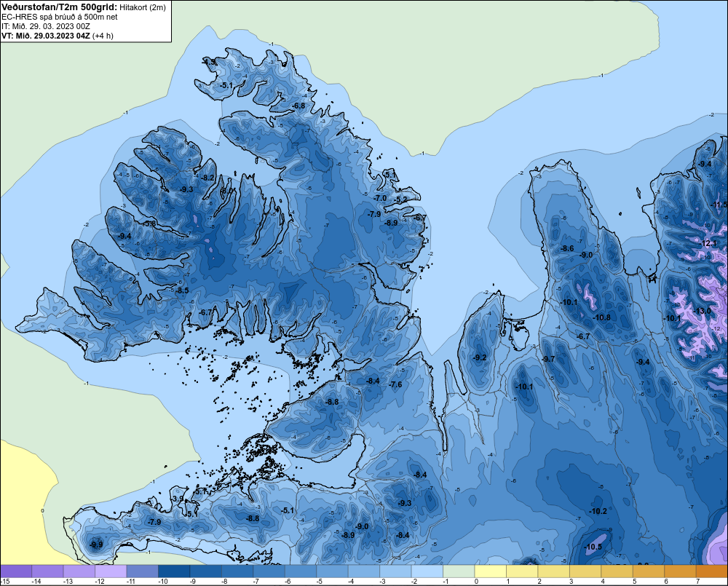Viewport: 728px width, 586px height.
Task: Click the -11.5 temperature value at right edge
Action: [x=719, y=205]
